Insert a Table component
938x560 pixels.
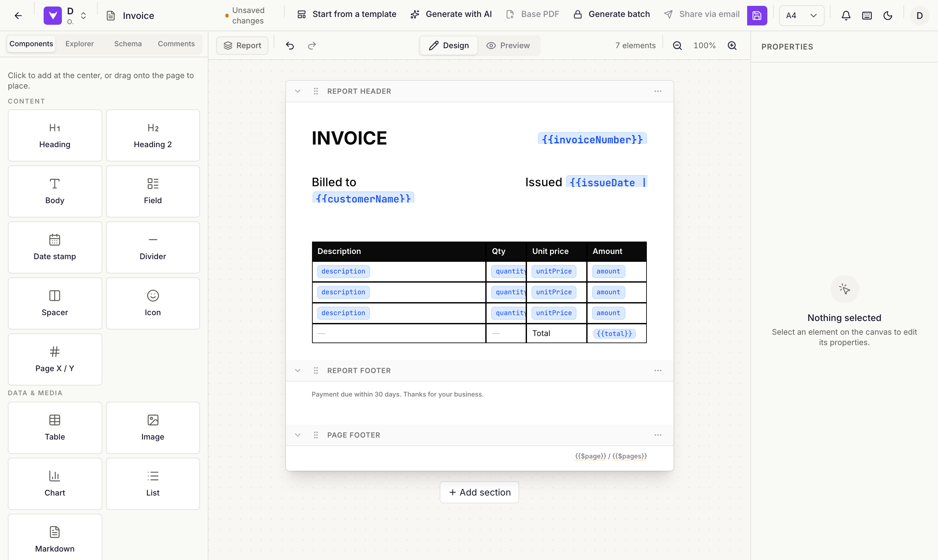click(55, 427)
